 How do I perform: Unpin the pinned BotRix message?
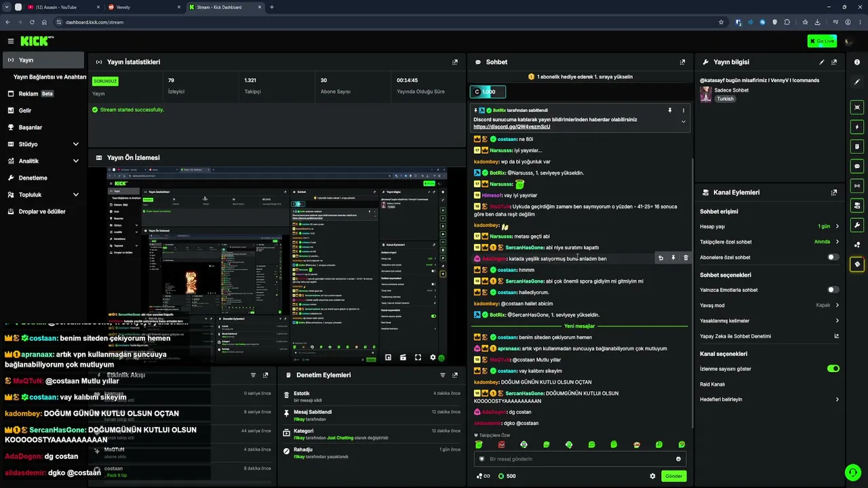coord(669,110)
